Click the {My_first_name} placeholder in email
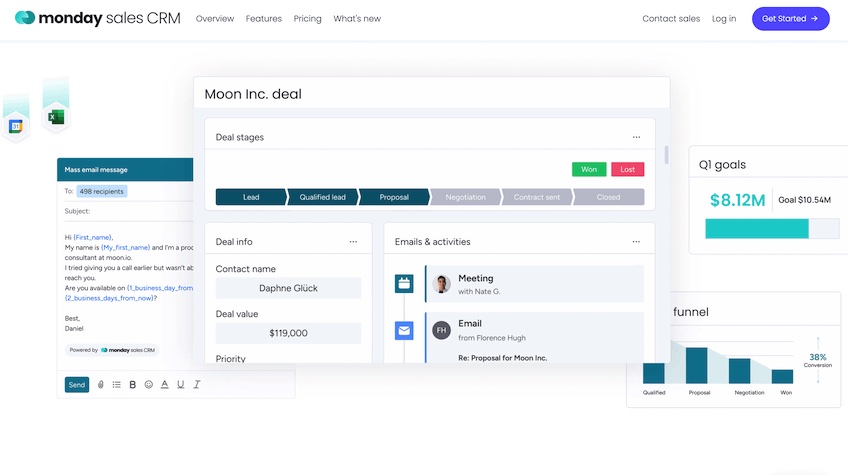 pyautogui.click(x=125, y=248)
